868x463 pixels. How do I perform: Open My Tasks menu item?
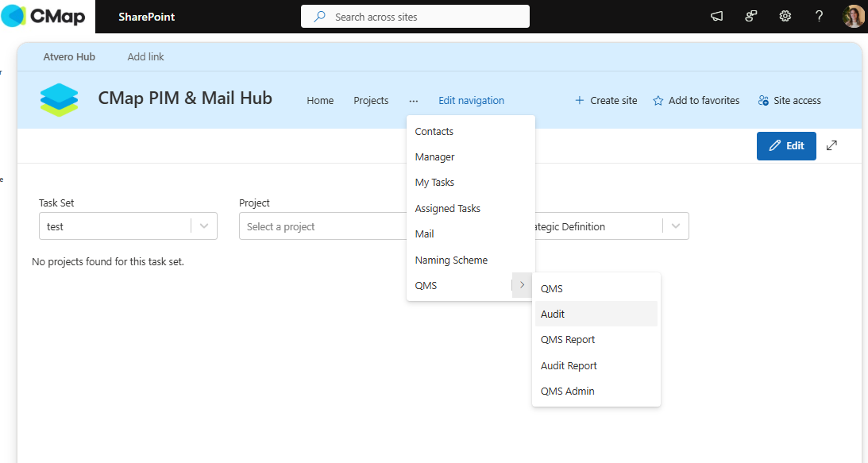coord(434,182)
